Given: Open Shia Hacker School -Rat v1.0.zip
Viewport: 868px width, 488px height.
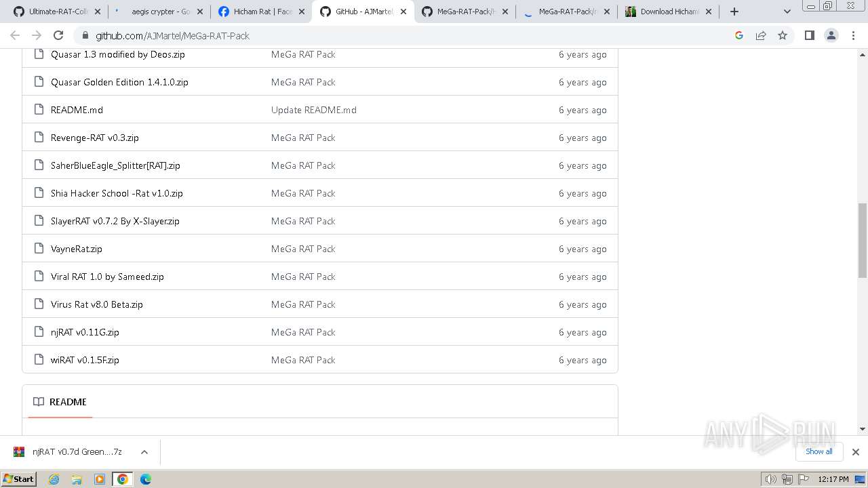Looking at the screenshot, I should [x=117, y=193].
